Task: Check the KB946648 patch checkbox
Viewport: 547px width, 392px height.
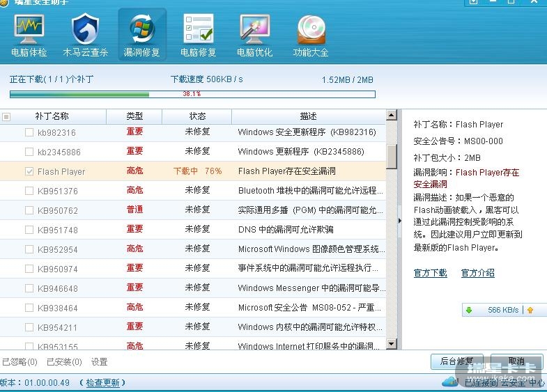Action: (29, 288)
